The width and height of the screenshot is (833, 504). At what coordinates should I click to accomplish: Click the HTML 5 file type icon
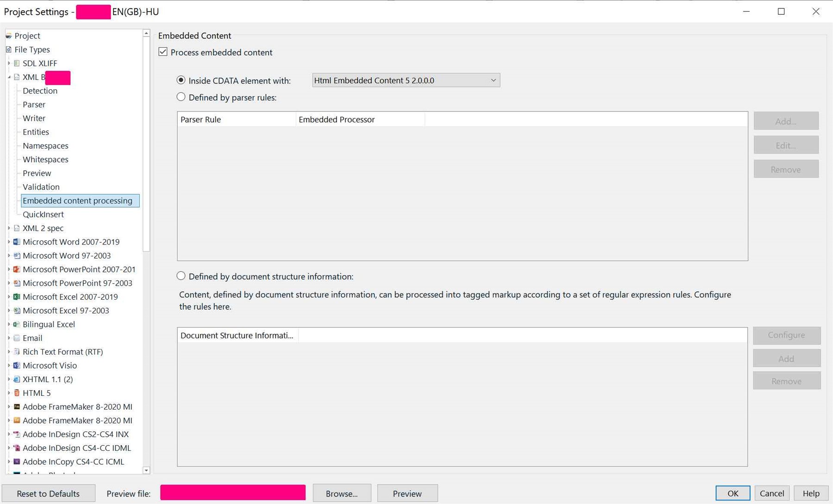(x=17, y=393)
